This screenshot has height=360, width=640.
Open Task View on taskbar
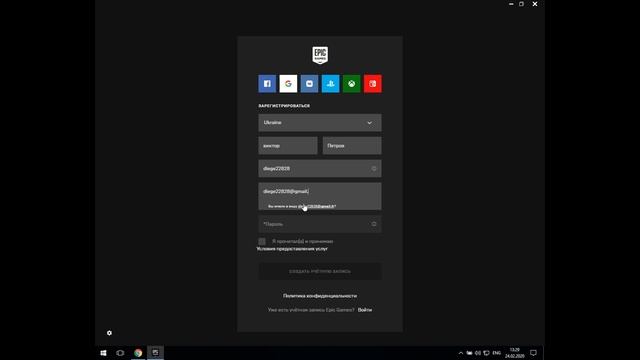point(120,353)
